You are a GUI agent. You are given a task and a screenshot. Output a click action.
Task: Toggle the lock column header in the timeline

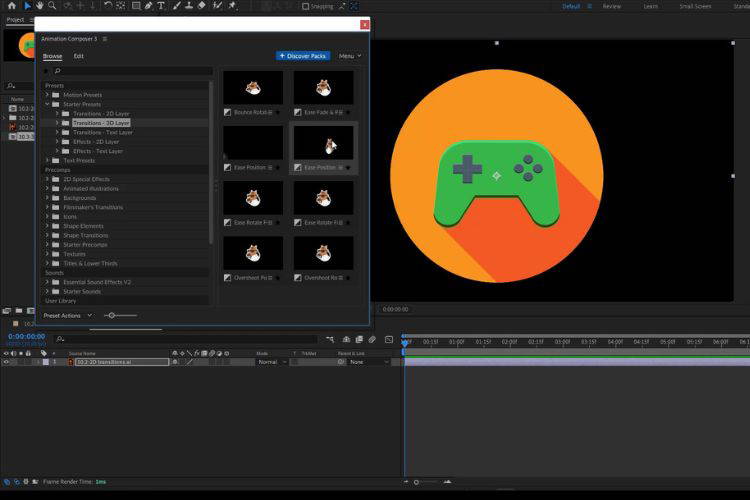point(28,353)
